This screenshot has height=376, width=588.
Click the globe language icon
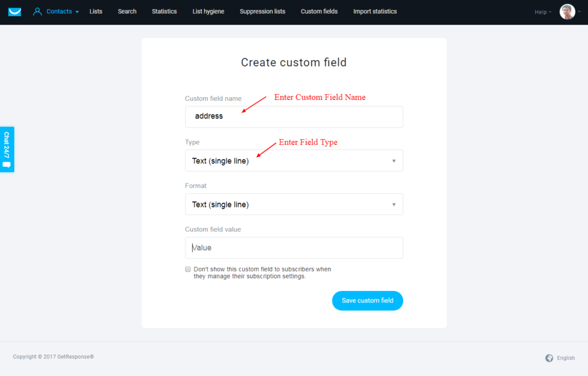click(549, 358)
